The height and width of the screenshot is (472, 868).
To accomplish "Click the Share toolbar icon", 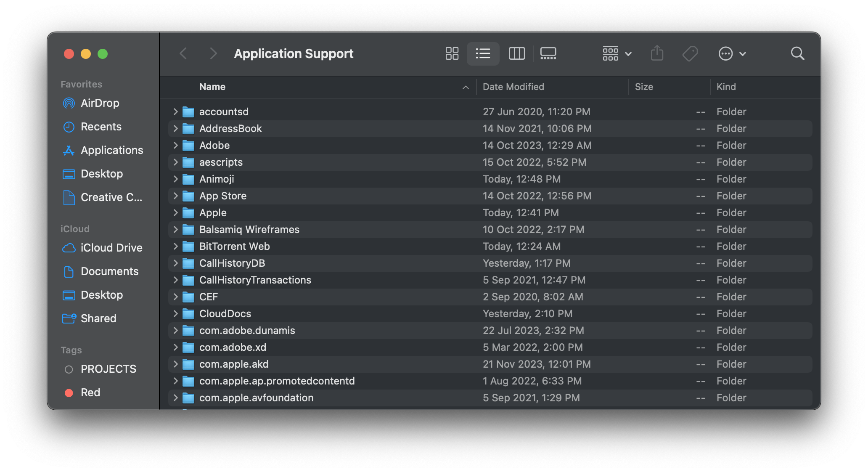I will pyautogui.click(x=657, y=53).
